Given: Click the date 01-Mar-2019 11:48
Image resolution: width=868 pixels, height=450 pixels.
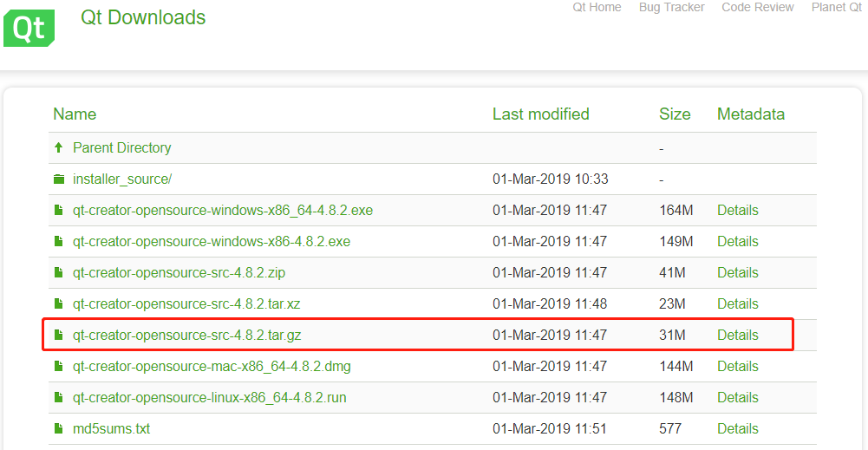Looking at the screenshot, I should [x=550, y=303].
